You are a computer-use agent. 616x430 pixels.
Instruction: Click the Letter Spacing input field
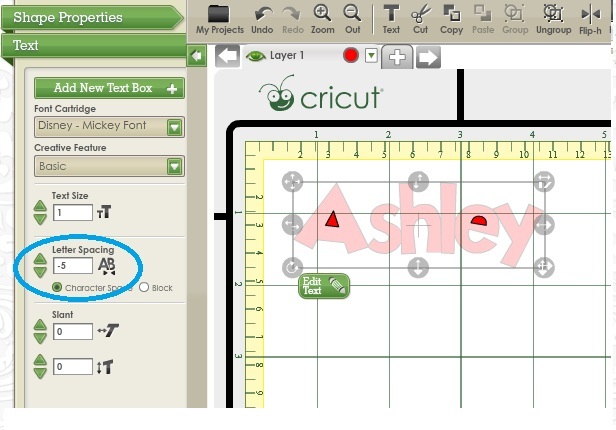[73, 265]
